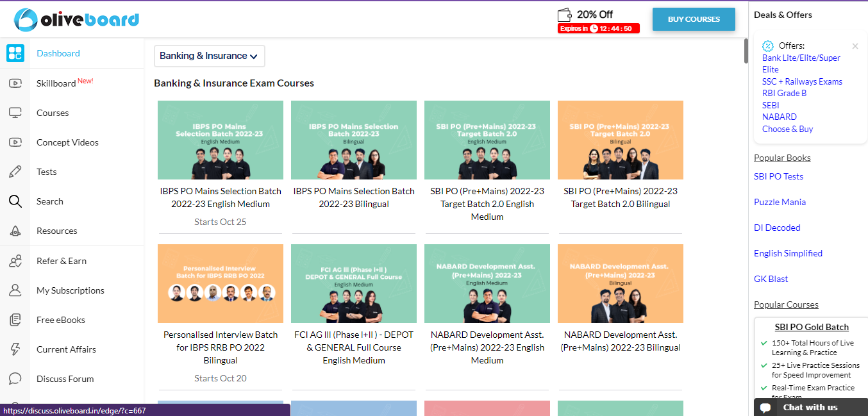Navigate to Tests in the sidebar

[47, 172]
